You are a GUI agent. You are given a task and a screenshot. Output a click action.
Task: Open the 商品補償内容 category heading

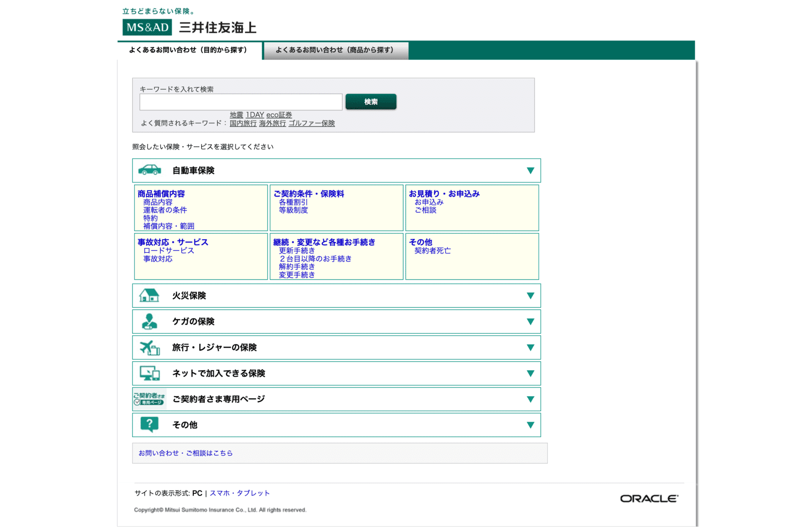161,194
